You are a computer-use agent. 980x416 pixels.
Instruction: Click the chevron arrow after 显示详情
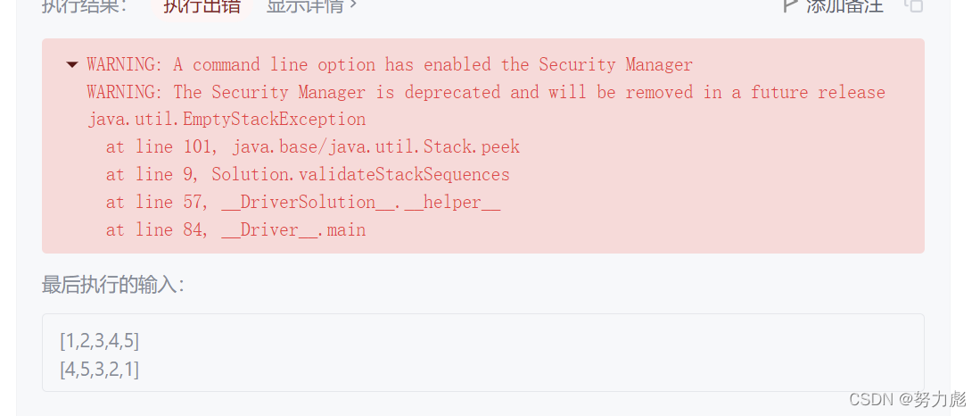point(353,5)
